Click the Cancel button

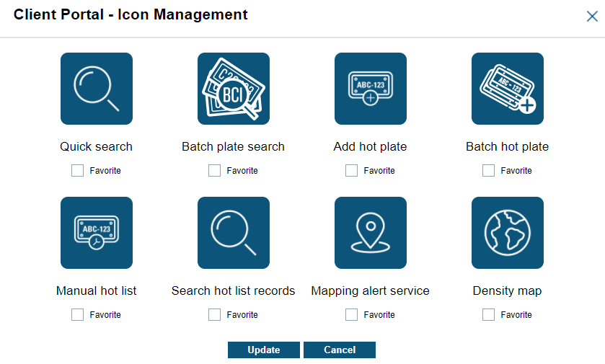coord(340,350)
